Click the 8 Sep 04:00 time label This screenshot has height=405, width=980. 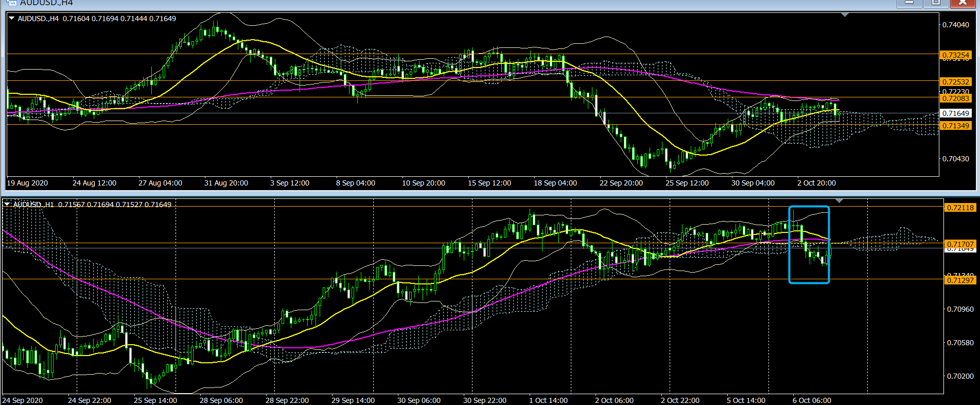tap(356, 183)
